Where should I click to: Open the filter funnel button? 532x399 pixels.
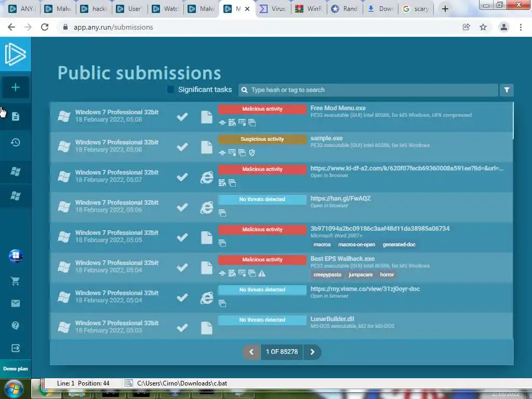[507, 90]
